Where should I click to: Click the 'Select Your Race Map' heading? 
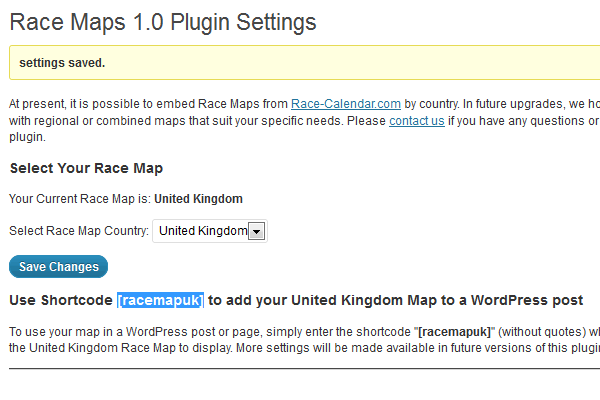(86, 168)
